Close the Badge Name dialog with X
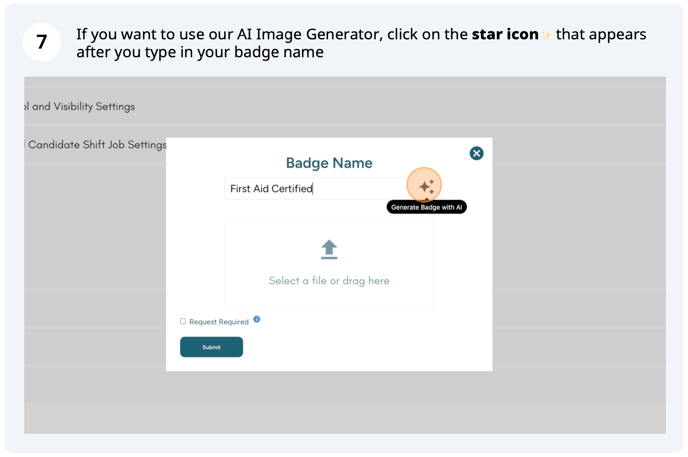Image resolution: width=688 pixels, height=457 pixels. point(476,153)
